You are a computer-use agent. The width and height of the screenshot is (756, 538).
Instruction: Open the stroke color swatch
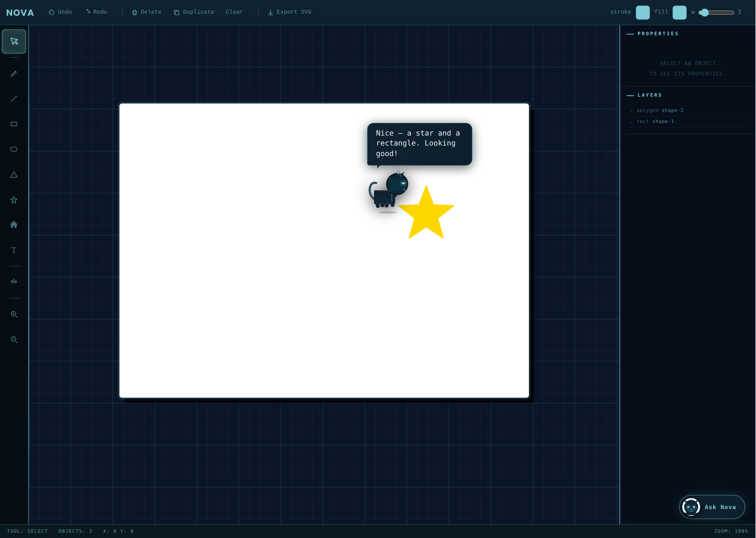click(643, 13)
